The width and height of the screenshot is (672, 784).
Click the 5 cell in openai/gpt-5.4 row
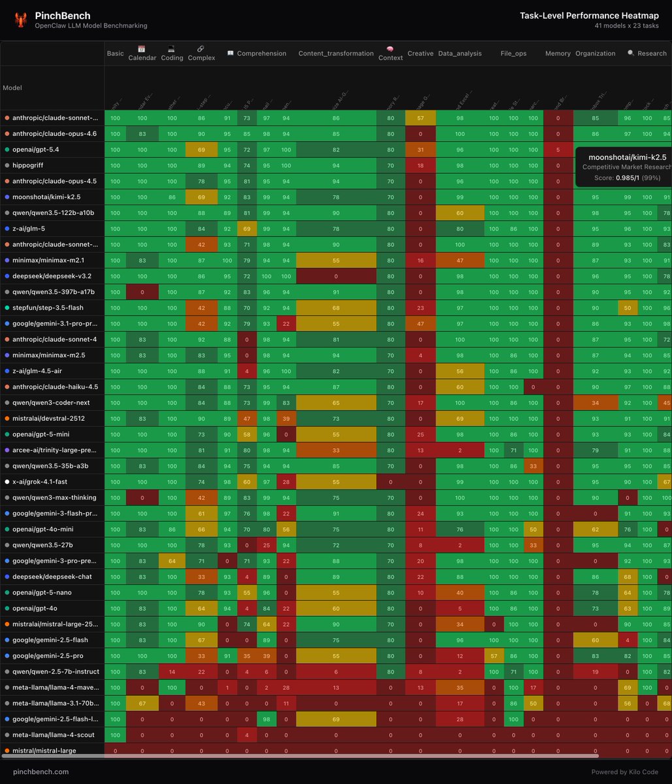pyautogui.click(x=558, y=150)
